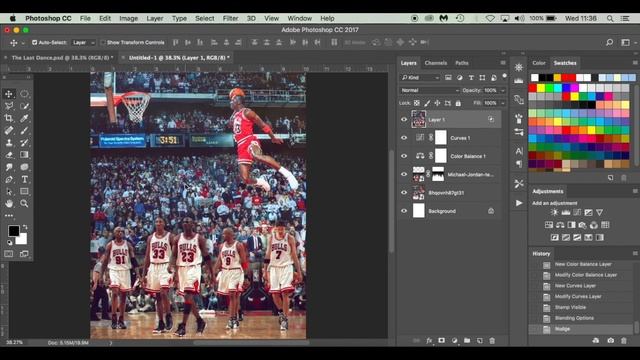The image size is (640, 360).
Task: Select the Hand tool
Action: pyautogui.click(x=9, y=203)
